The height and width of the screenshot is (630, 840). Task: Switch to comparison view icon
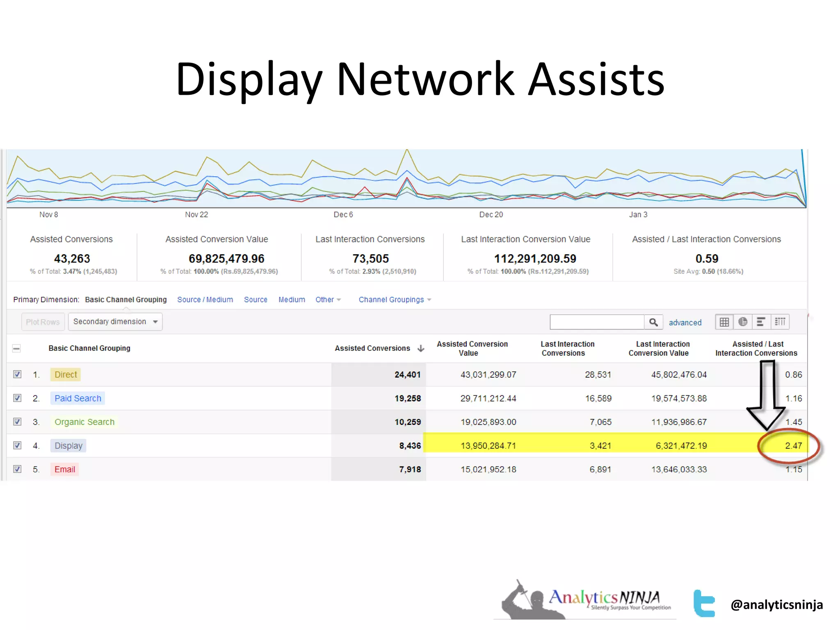(x=780, y=322)
